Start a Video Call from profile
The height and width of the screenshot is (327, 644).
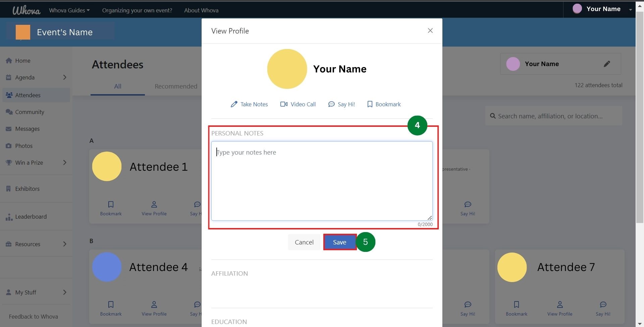pos(298,104)
